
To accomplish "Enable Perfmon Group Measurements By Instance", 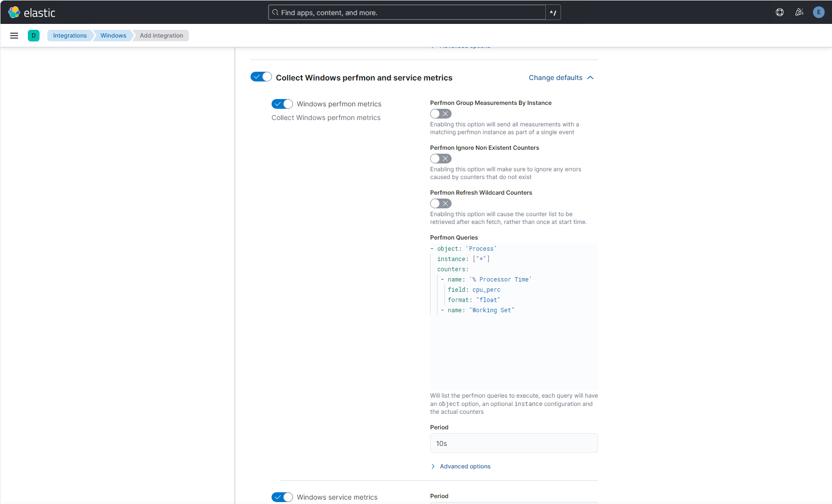I will (x=441, y=114).
